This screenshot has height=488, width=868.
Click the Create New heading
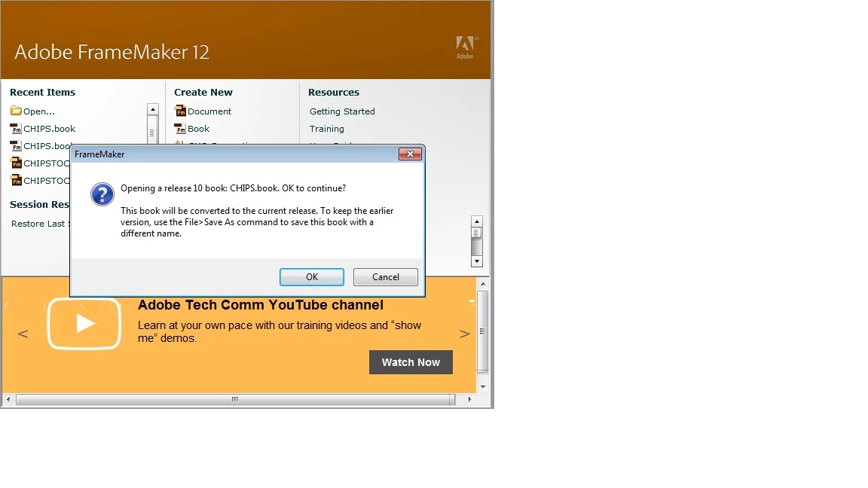tap(203, 93)
